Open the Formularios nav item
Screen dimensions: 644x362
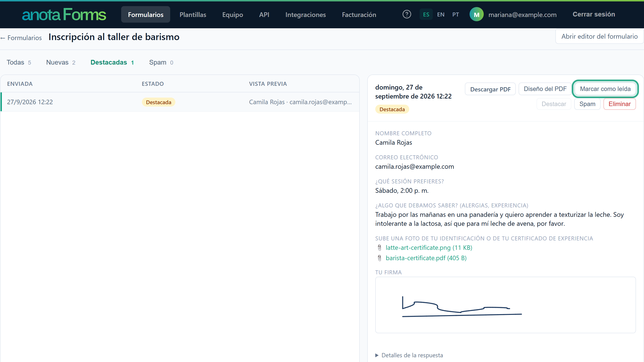(x=145, y=15)
